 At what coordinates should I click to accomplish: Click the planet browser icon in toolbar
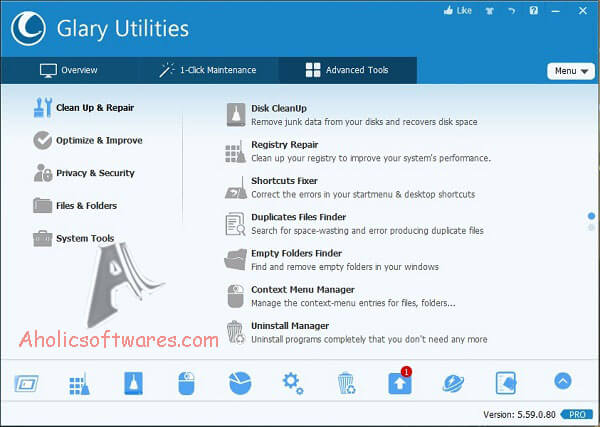coord(453,383)
